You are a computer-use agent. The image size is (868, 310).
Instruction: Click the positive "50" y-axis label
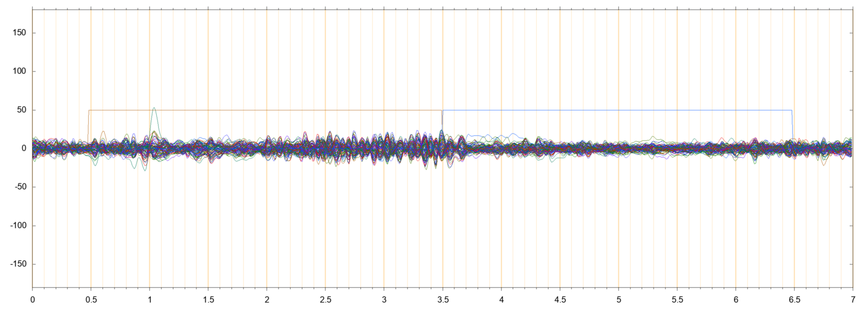point(23,110)
